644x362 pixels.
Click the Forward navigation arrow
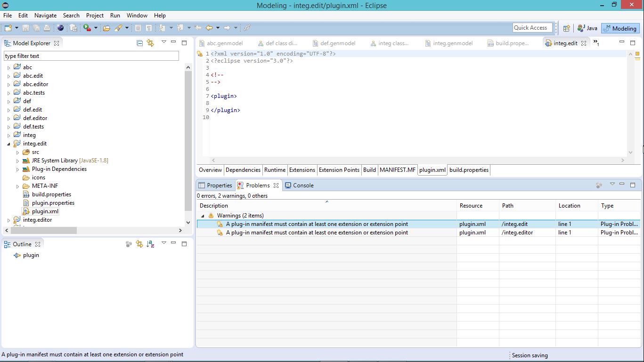click(227, 28)
